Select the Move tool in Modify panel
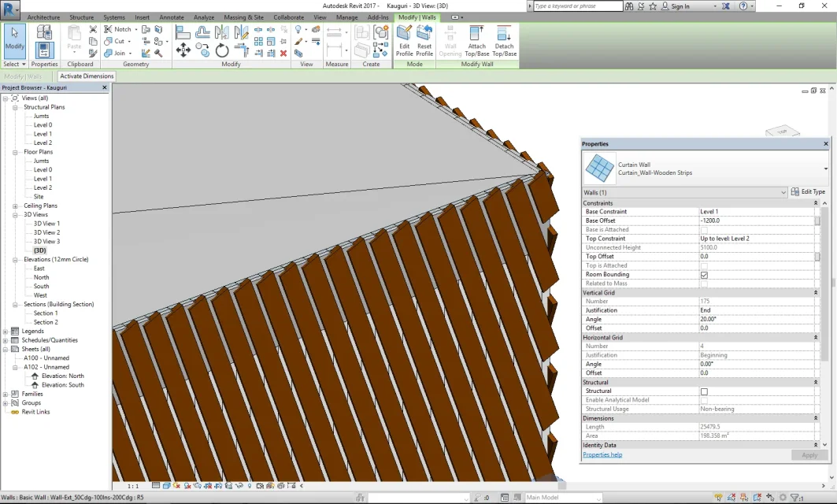 (x=183, y=50)
